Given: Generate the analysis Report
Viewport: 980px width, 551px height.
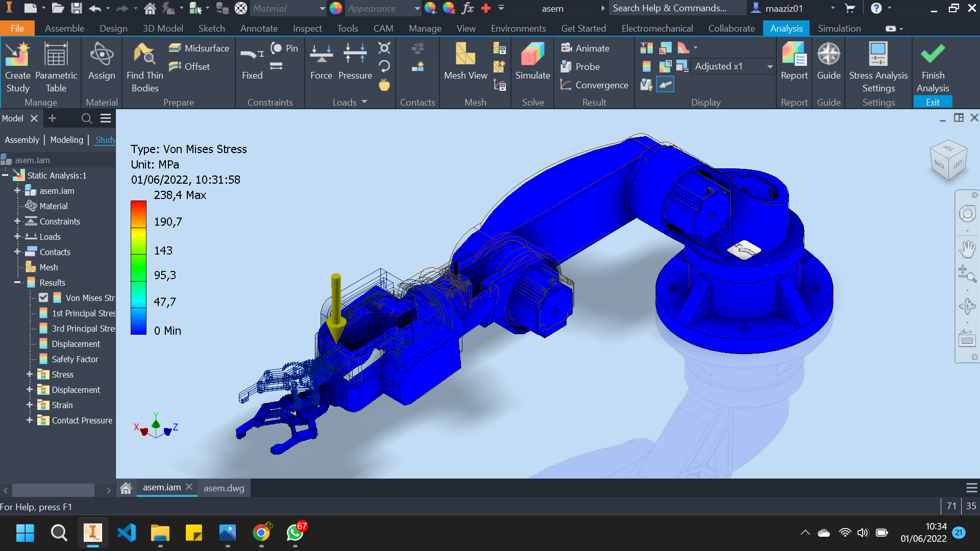Looking at the screenshot, I should click(x=794, y=61).
